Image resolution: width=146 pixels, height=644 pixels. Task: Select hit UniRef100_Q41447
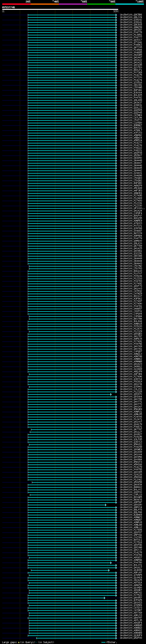131,58
